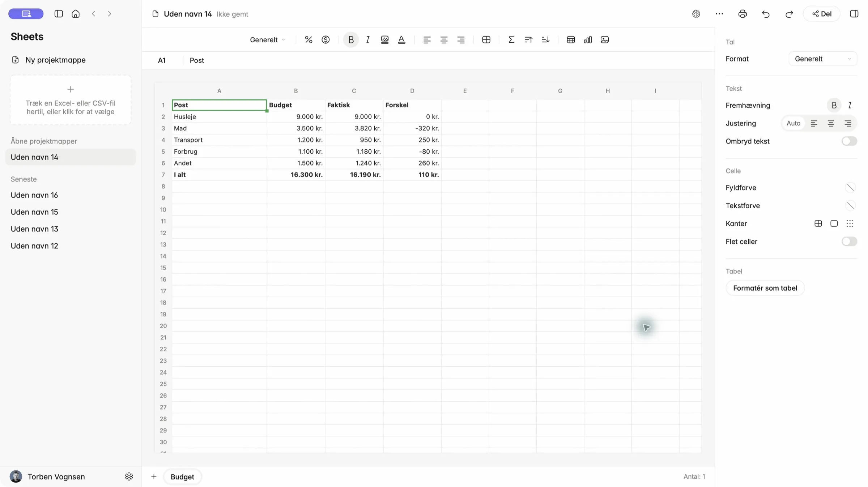The width and height of the screenshot is (868, 487).
Task: Click Formatér som tabel button
Action: 765,288
